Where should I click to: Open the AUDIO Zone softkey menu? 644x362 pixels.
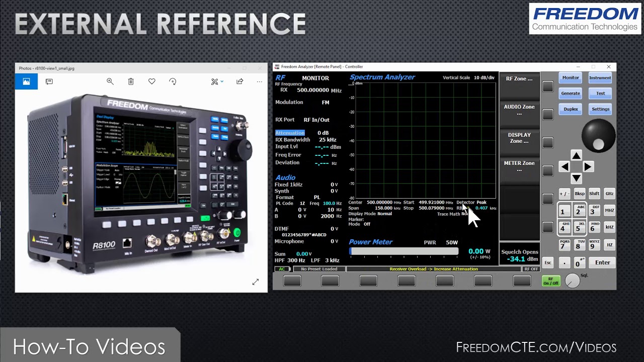tap(519, 114)
